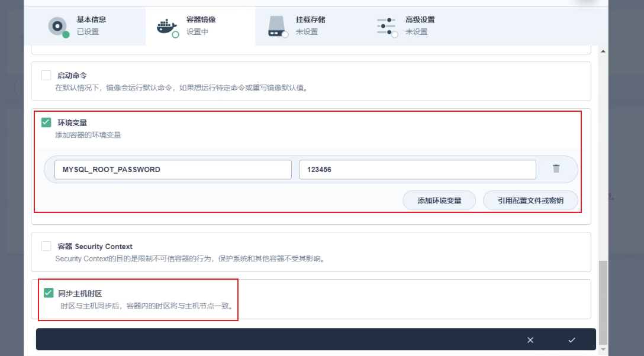Cancel with the X icon in bottom bar

point(530,340)
